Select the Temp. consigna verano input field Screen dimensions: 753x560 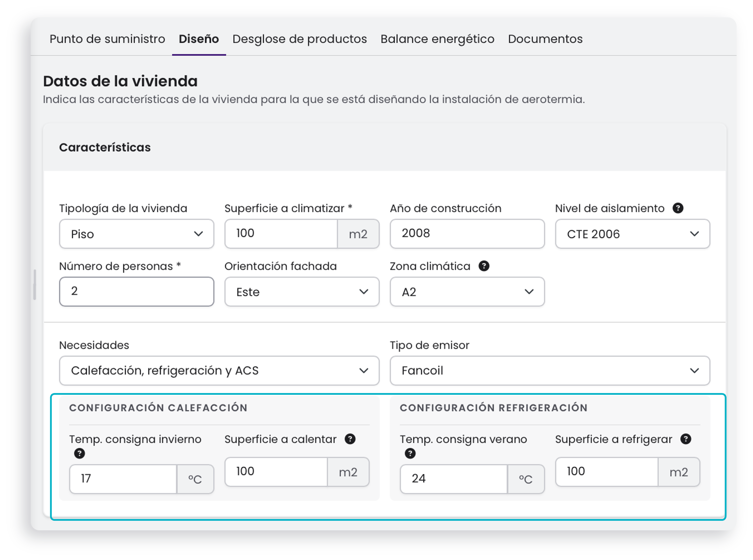[454, 479]
